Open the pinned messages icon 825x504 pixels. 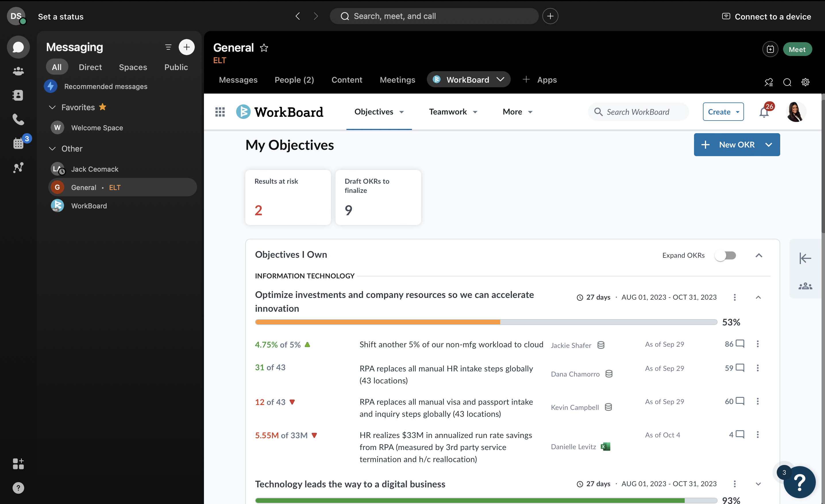click(x=769, y=82)
